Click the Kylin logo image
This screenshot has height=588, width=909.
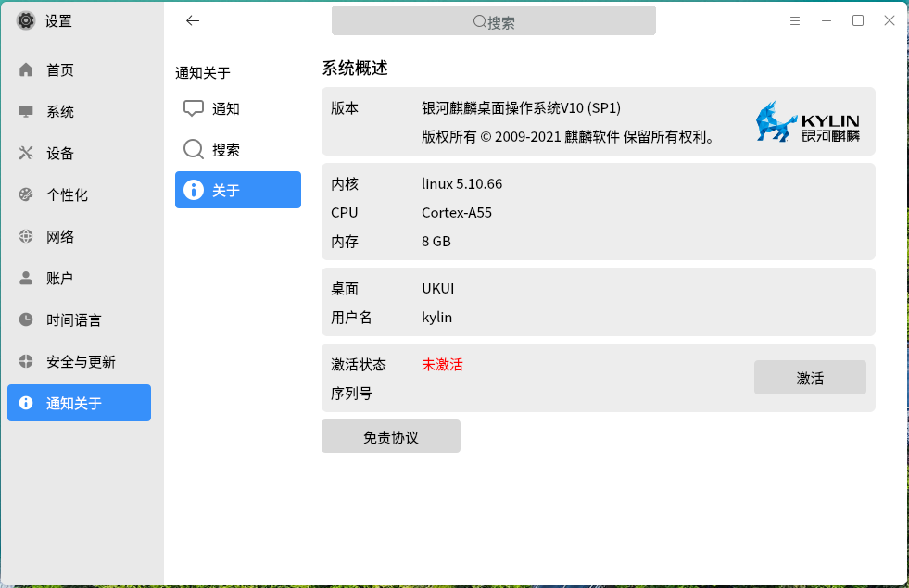(808, 121)
